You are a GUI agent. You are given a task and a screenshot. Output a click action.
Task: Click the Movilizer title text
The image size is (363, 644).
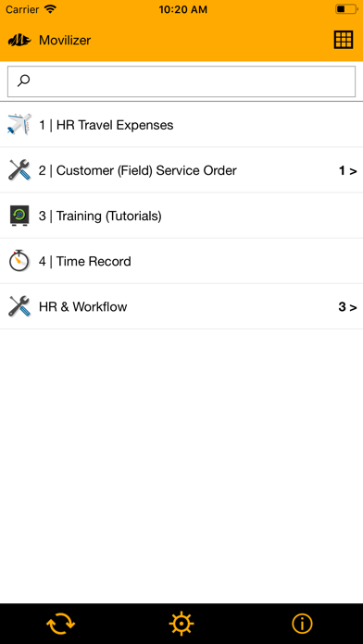pos(65,41)
